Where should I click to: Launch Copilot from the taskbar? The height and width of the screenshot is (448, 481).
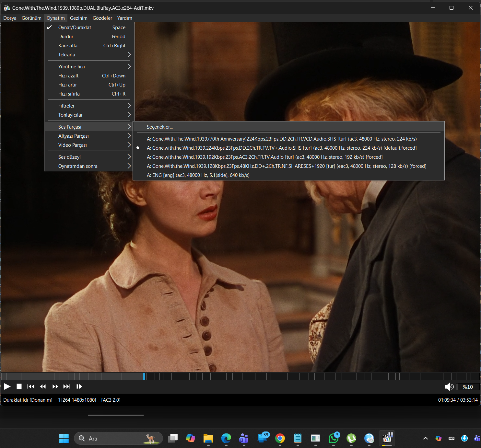pos(191,438)
